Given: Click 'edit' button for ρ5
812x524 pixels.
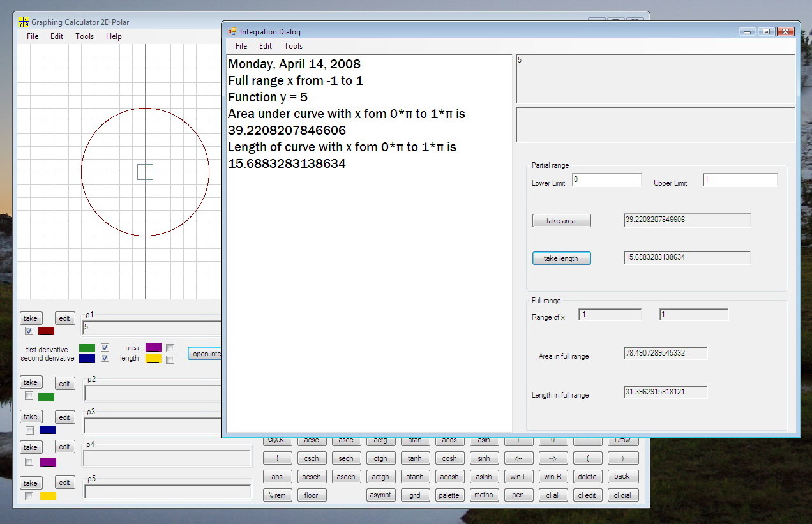Looking at the screenshot, I should tap(64, 483).
